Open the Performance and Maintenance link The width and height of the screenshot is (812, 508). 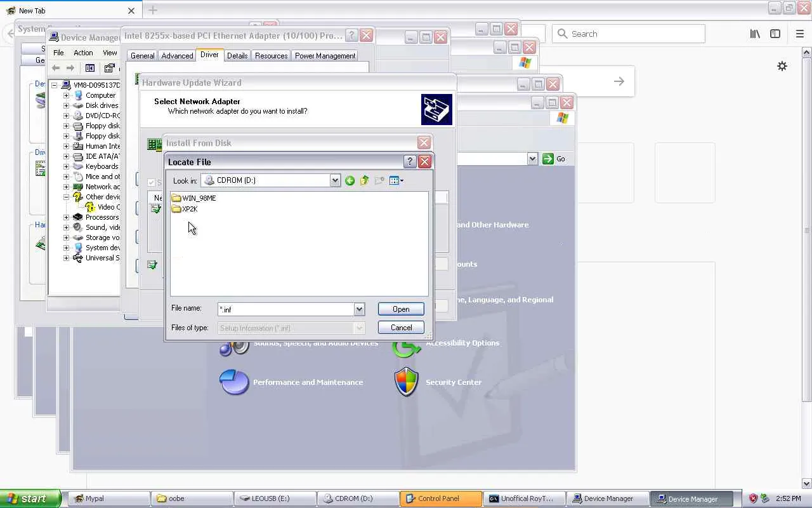pos(308,382)
